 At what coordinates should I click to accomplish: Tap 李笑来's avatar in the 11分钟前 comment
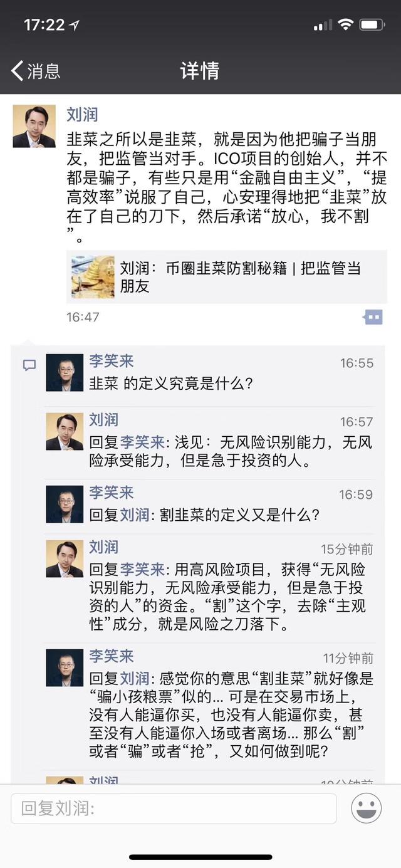pyautogui.click(x=65, y=667)
